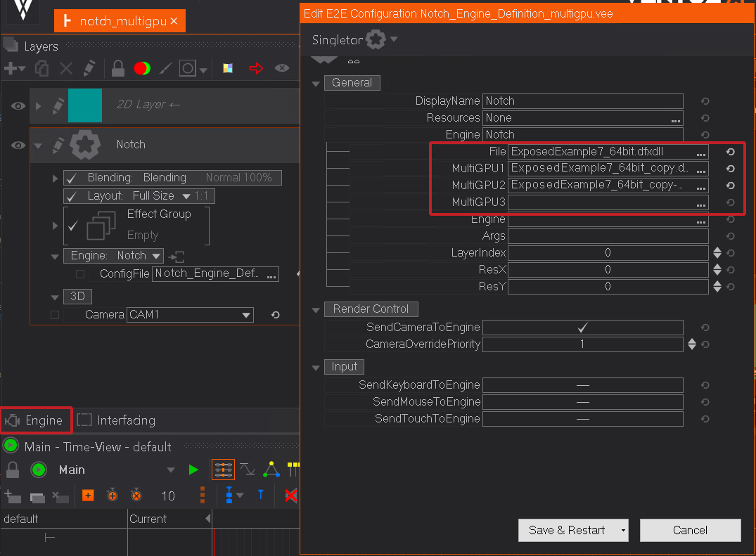Uncheck the Blending checkbox
The width and height of the screenshot is (756, 556).
tap(71, 178)
